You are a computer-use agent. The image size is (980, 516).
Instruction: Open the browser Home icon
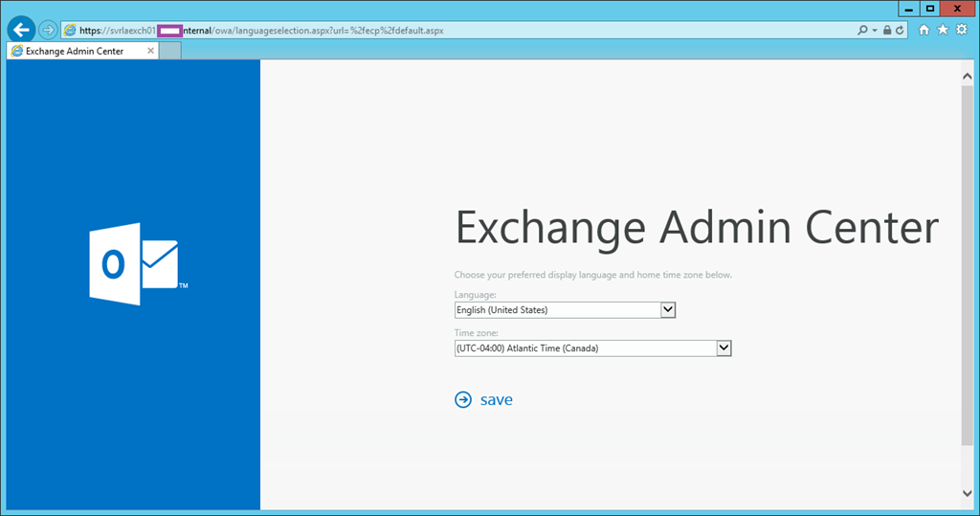924,30
